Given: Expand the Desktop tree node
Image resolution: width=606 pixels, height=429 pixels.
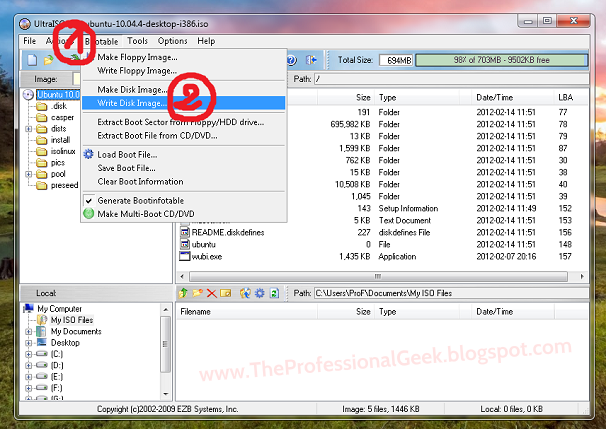Looking at the screenshot, I should pyautogui.click(x=29, y=343).
